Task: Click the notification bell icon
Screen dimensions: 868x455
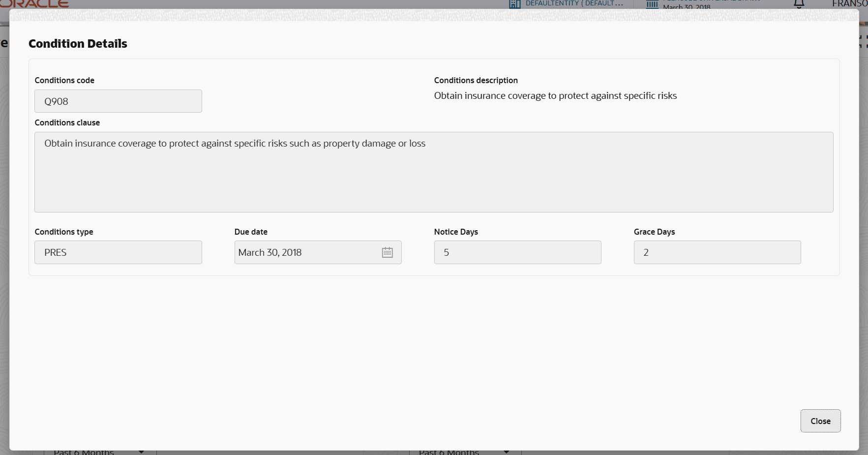Action: click(x=799, y=4)
